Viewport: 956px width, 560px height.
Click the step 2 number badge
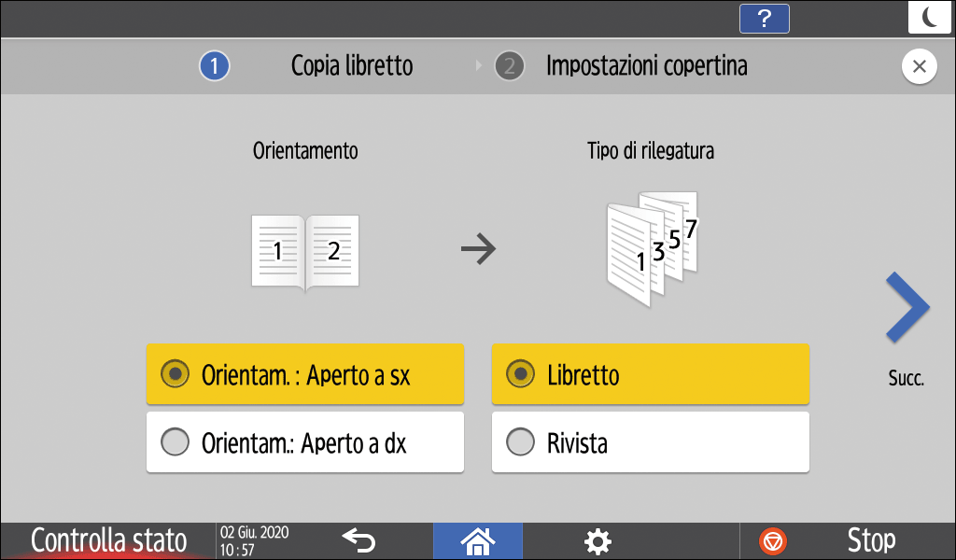[x=509, y=66]
